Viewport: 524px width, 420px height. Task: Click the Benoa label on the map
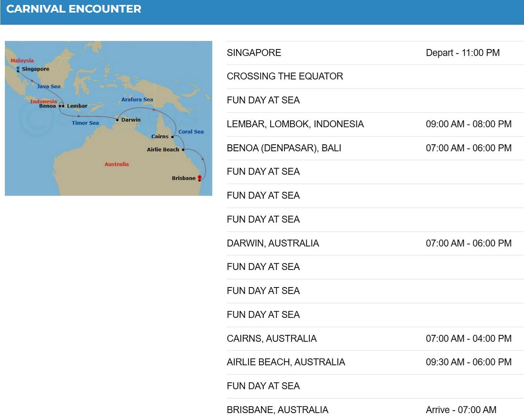point(47,106)
